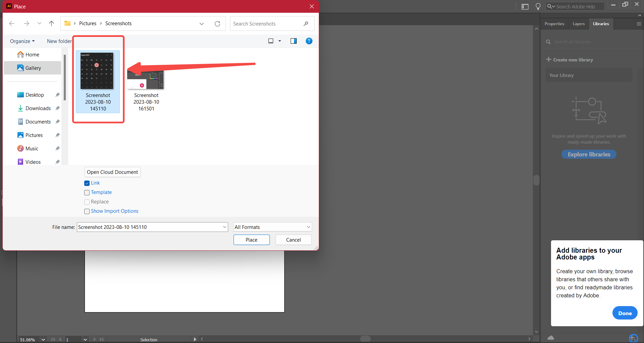The width and height of the screenshot is (644, 343).
Task: Click Search Adobe Help field
Action: [x=575, y=6]
